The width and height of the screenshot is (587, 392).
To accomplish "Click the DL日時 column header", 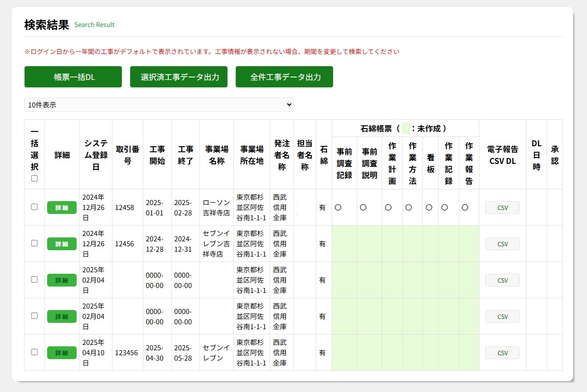I will click(x=536, y=155).
